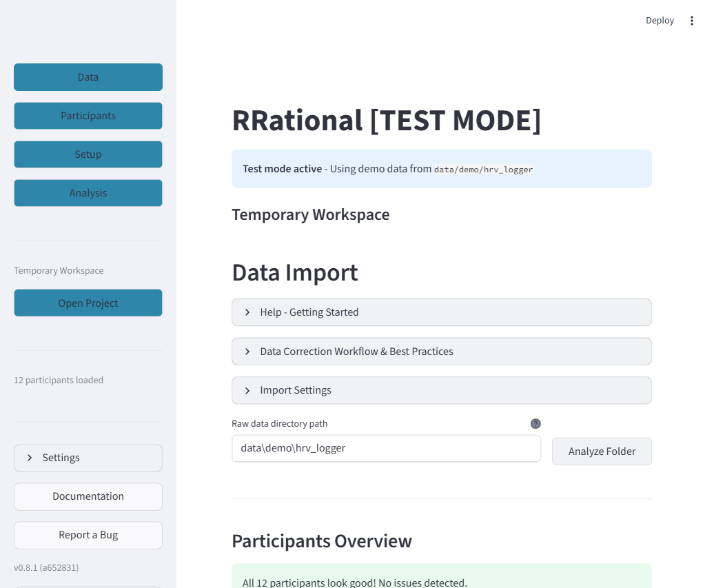Go to the Participants page
The image size is (714, 588).
[88, 116]
